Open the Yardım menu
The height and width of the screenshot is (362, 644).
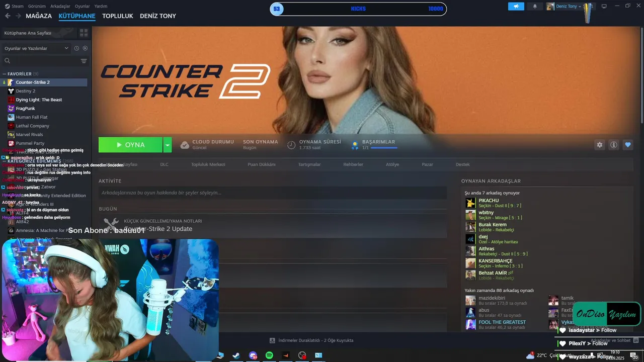click(x=101, y=6)
